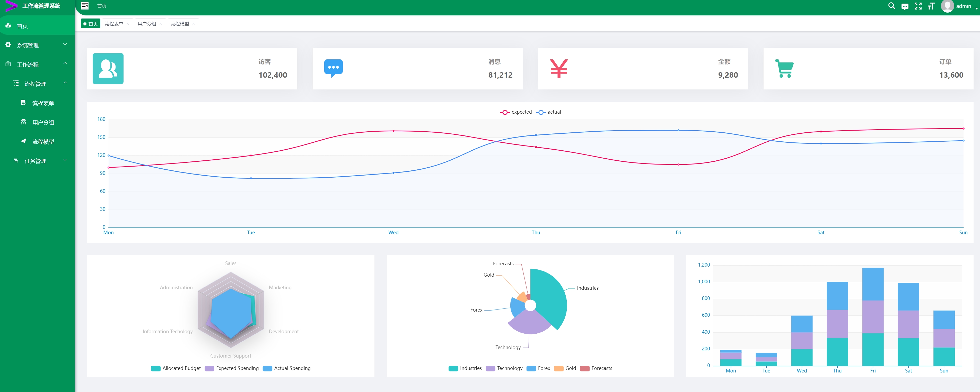This screenshot has height=392, width=980.
Task: Click the 金额 9,280 value
Action: coord(728,75)
